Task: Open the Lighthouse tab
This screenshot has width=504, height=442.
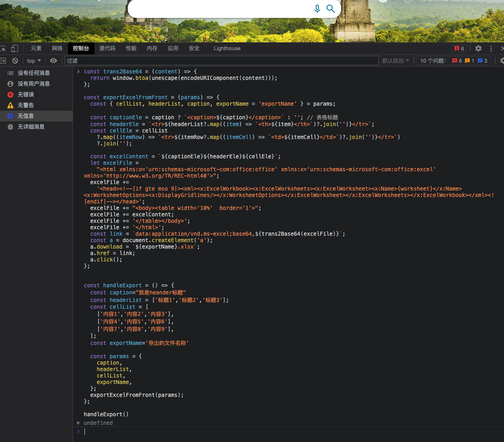Action: (227, 48)
